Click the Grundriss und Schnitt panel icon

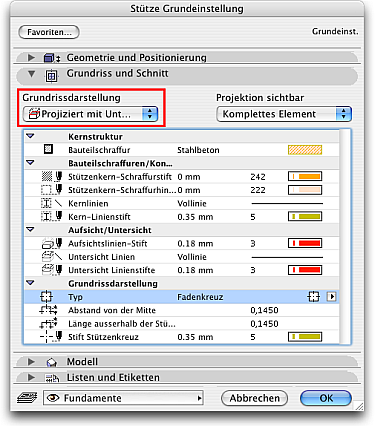52,76
